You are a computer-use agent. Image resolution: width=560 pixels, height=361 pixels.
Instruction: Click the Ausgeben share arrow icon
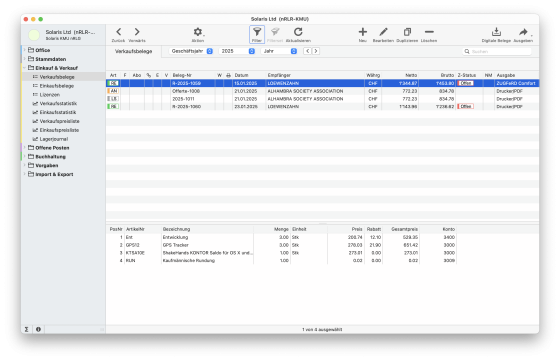tap(523, 32)
